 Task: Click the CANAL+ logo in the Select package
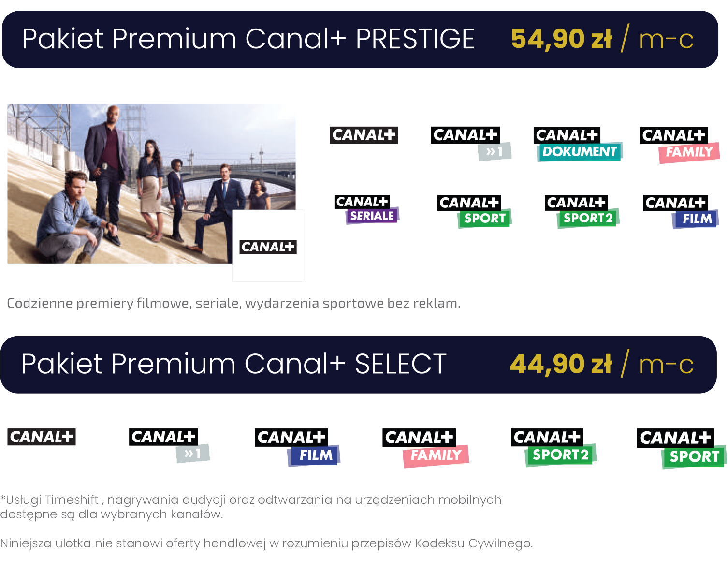[42, 437]
